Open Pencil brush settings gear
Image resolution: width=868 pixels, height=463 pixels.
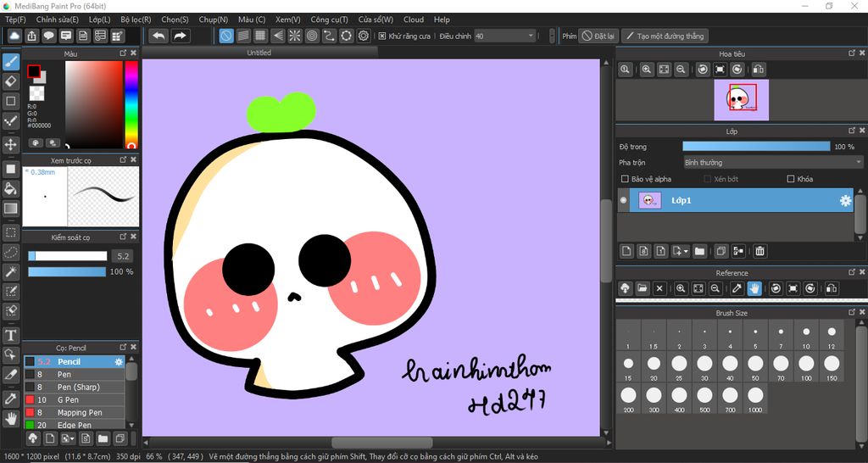tap(119, 361)
